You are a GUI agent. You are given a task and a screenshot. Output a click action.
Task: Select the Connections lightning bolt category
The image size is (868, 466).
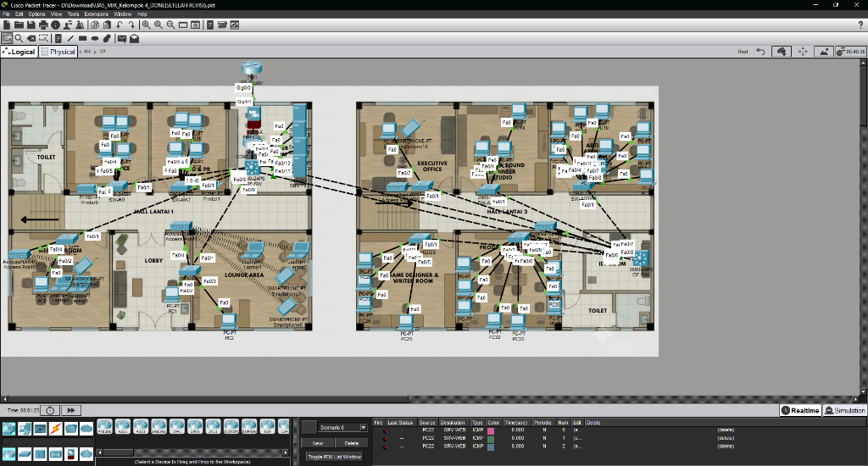click(55, 429)
